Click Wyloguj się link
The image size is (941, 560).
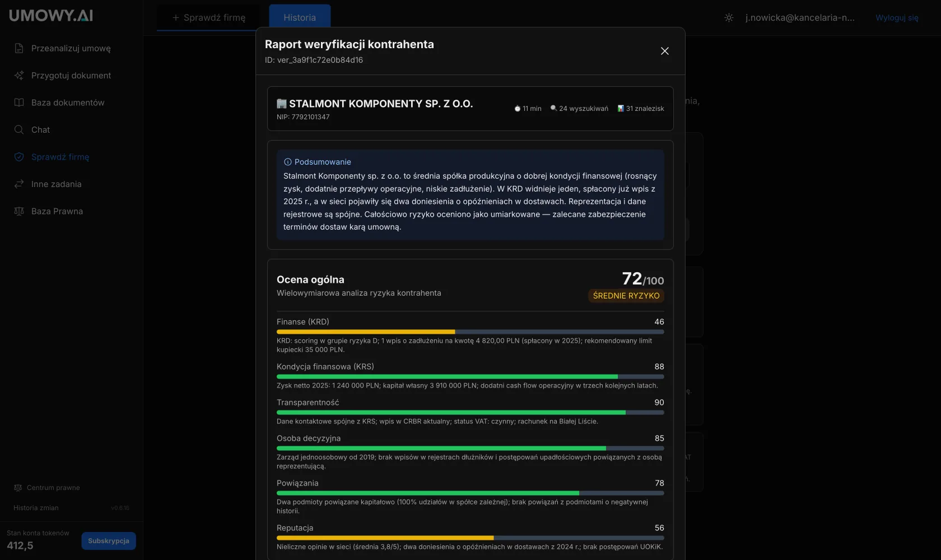(897, 17)
